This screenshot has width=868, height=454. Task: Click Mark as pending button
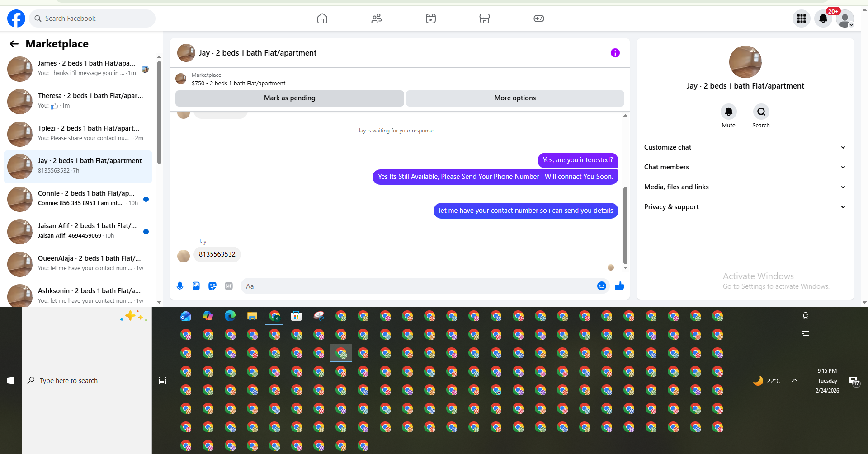click(290, 98)
